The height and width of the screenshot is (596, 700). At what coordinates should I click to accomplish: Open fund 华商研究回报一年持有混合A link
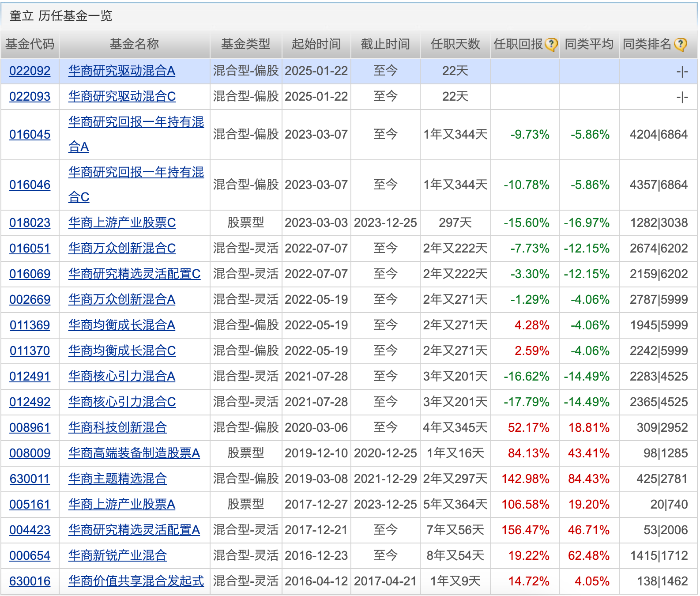(136, 134)
